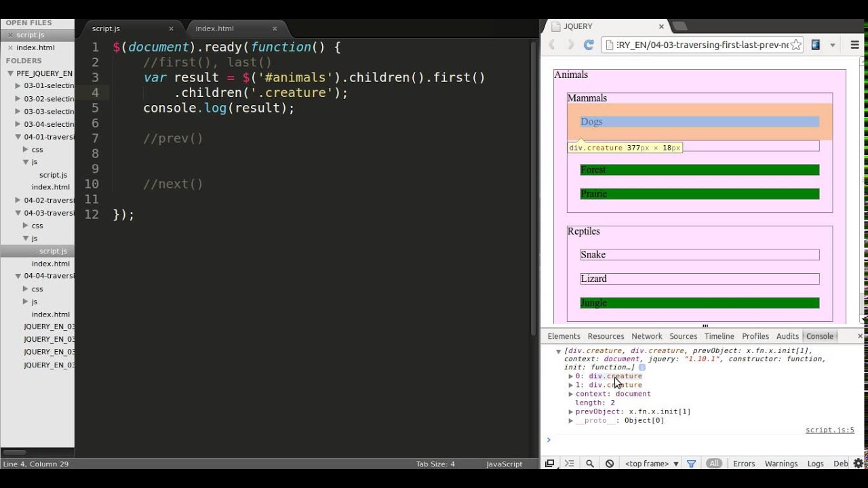Screen dimensions: 868x488
Task: Expand the __proto__ console entry
Action: (571, 420)
